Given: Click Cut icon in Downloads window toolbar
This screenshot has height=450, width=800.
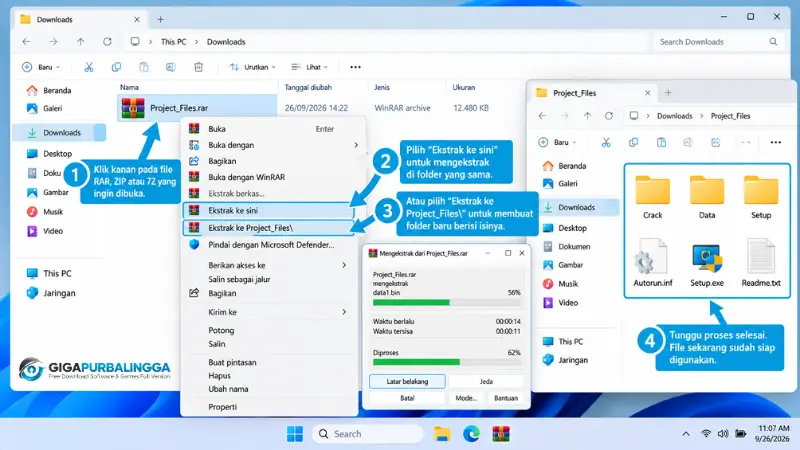Looking at the screenshot, I should (89, 67).
